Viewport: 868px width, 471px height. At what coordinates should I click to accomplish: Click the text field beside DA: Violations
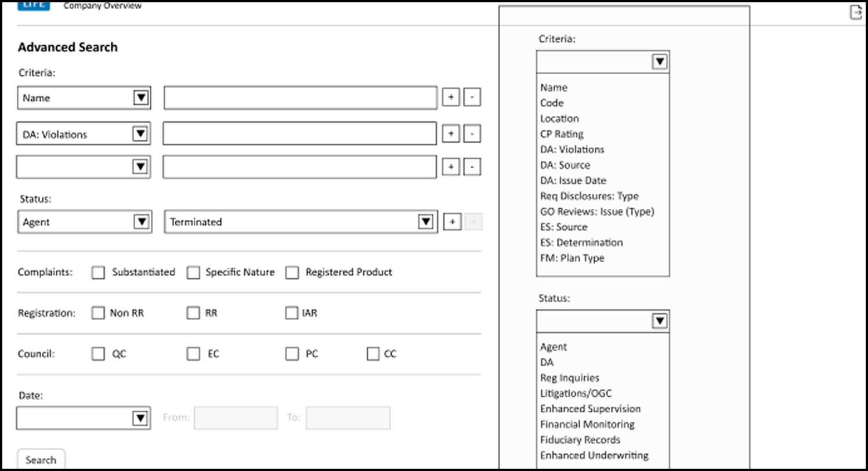click(x=299, y=133)
